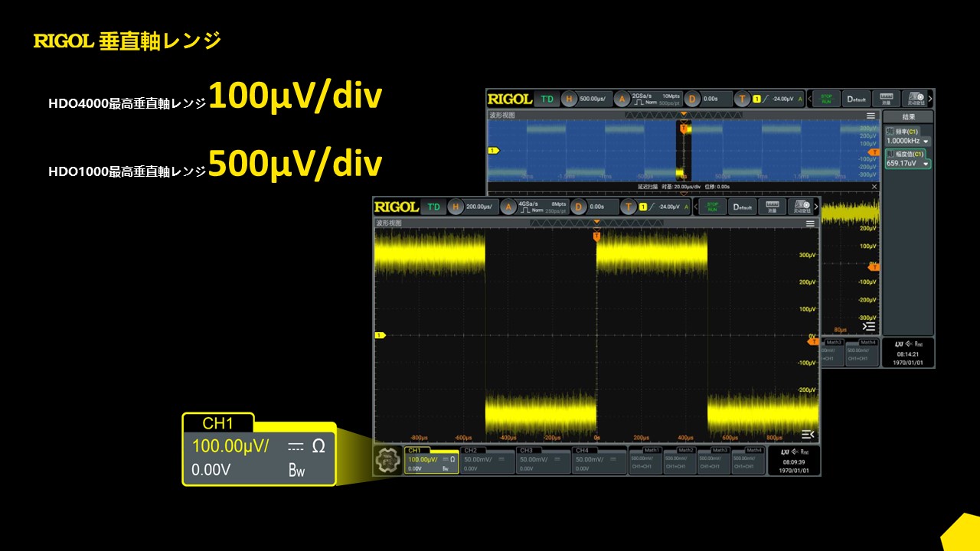Close the delayed sweep bar with X
The image size is (980, 551).
point(874,186)
